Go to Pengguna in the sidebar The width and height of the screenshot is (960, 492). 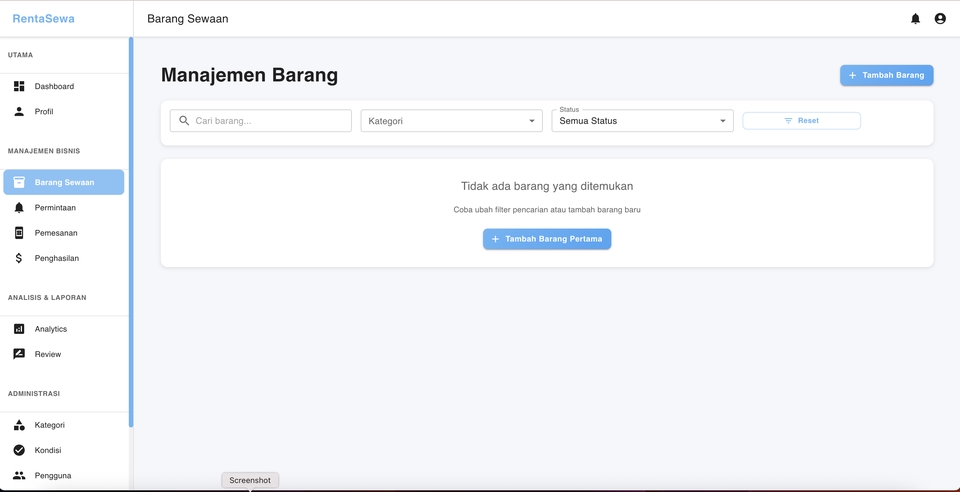click(x=52, y=476)
